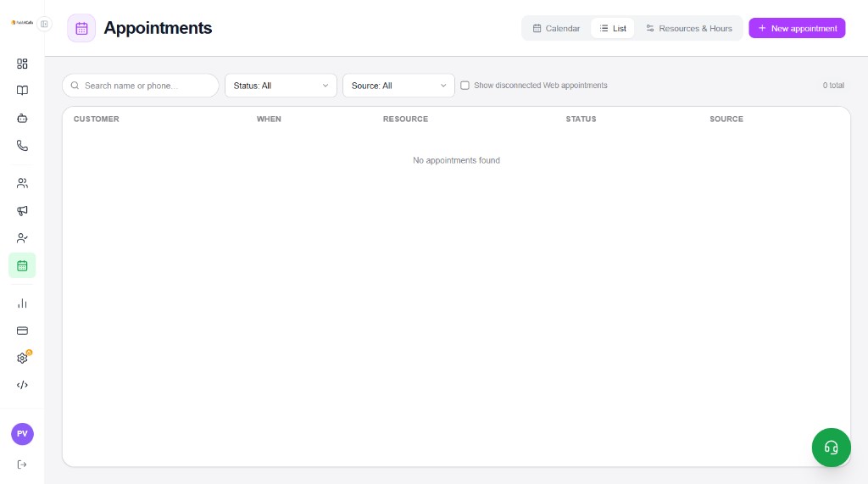The height and width of the screenshot is (484, 868).
Task: Click the STATUS column header
Action: (x=581, y=119)
